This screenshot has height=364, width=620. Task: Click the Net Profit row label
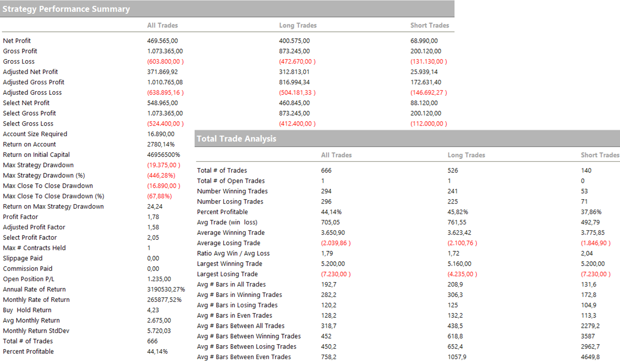point(17,41)
